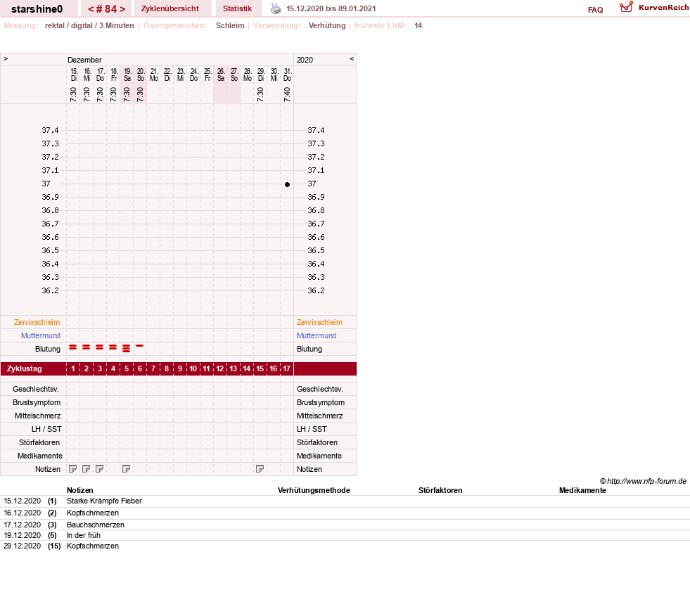
Task: Click the starshine0 user tab
Action: pyautogui.click(x=37, y=9)
